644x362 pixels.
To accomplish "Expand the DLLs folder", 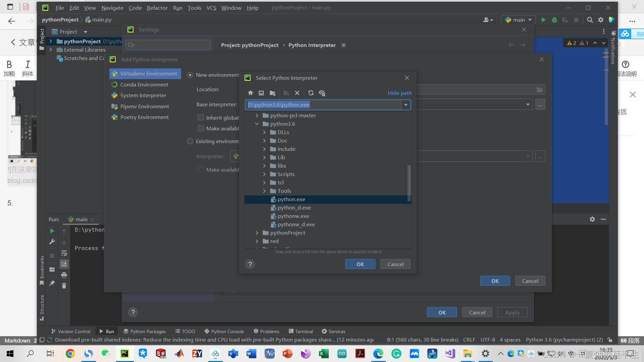I will 264,132.
